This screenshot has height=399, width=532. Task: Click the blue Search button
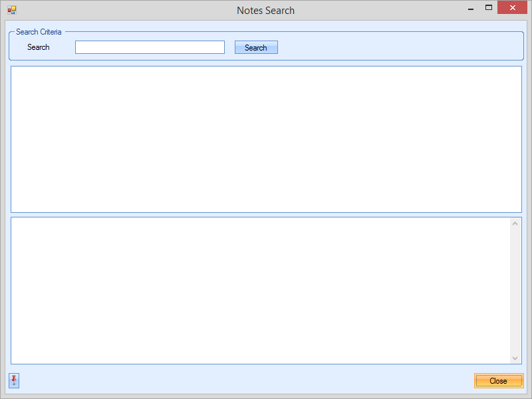click(x=256, y=47)
